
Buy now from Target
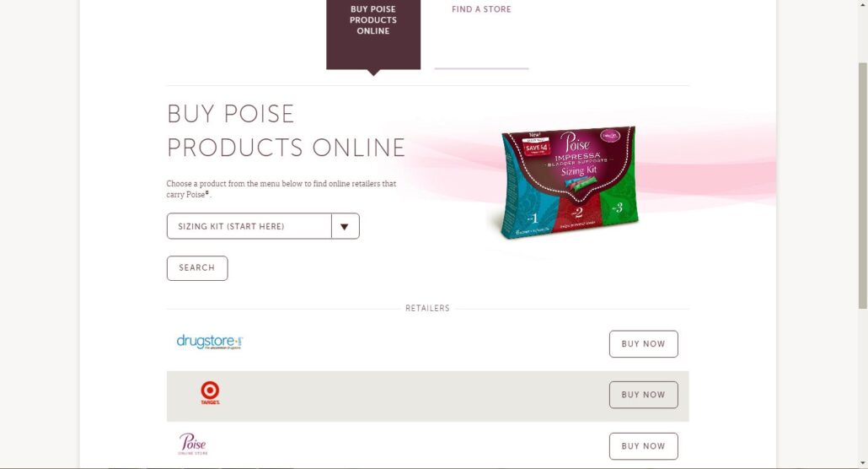coord(643,395)
